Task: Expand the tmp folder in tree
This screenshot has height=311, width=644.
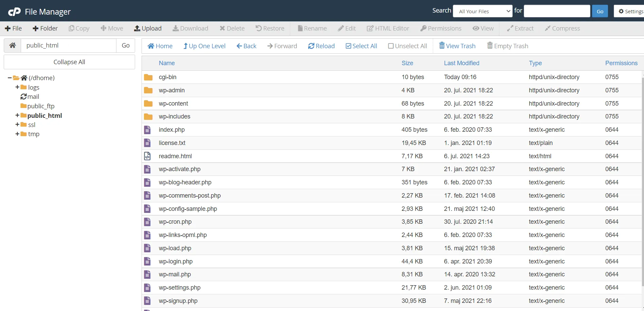Action: [x=17, y=134]
